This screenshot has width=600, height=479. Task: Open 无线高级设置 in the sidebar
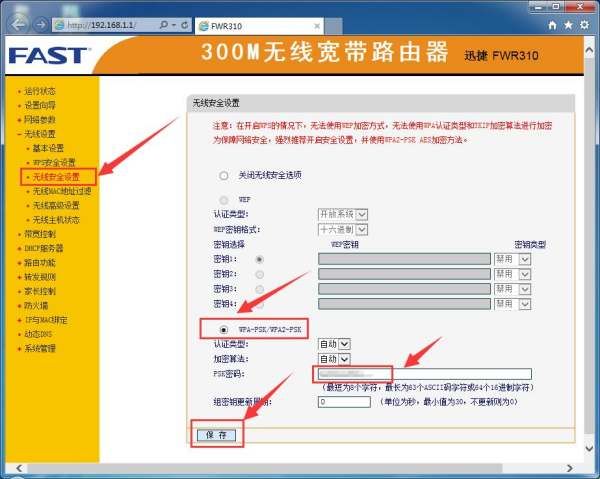coord(56,205)
